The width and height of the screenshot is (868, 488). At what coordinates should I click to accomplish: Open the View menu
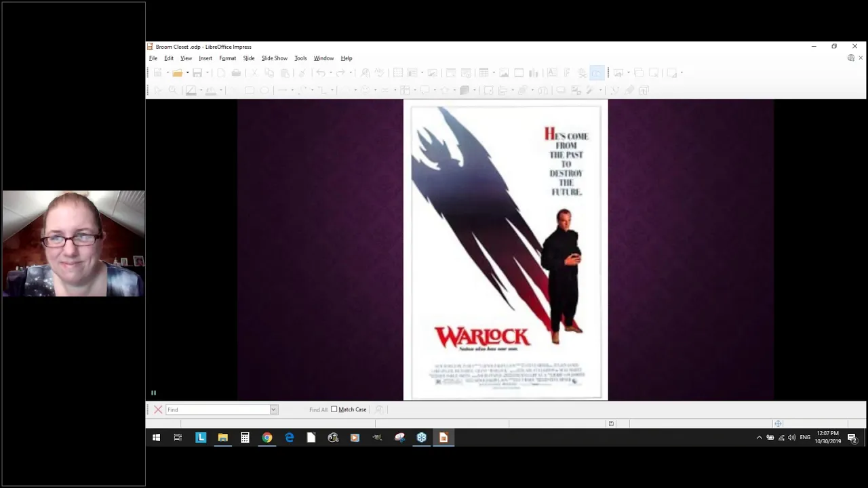pyautogui.click(x=186, y=58)
